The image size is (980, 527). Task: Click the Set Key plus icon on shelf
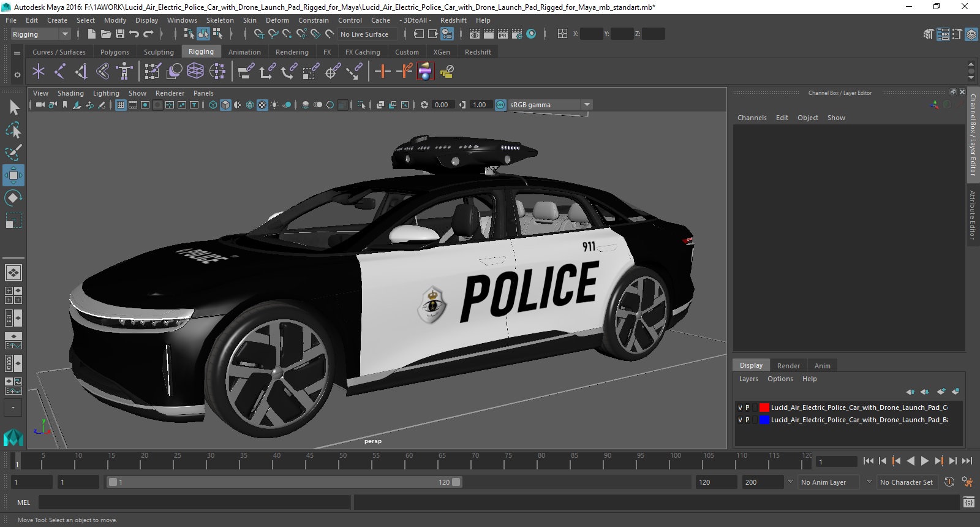pos(383,72)
